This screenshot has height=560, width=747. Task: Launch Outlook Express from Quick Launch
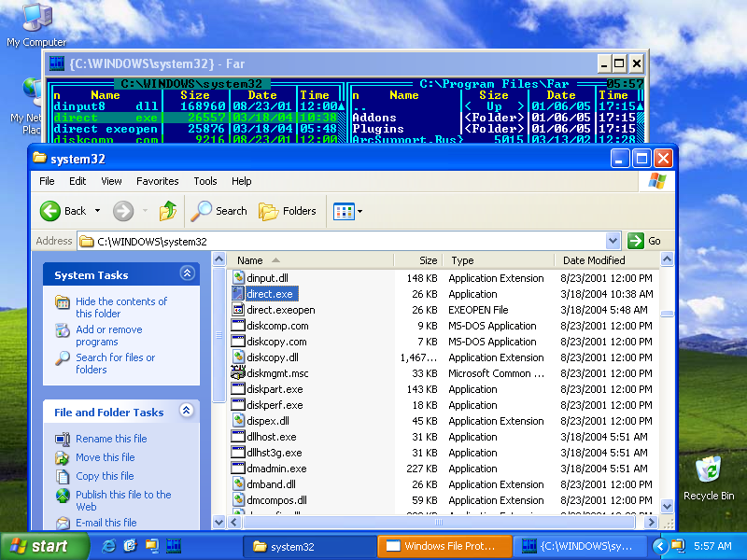click(130, 546)
